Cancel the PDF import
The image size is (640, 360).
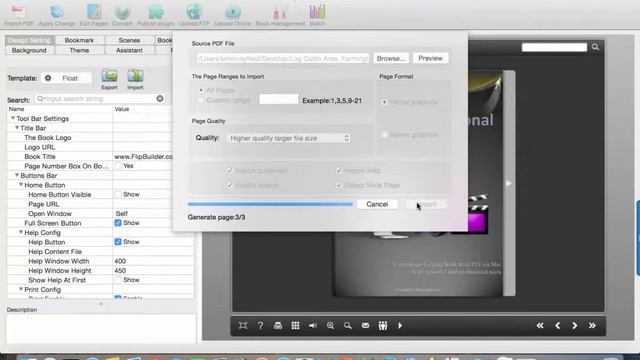[377, 204]
